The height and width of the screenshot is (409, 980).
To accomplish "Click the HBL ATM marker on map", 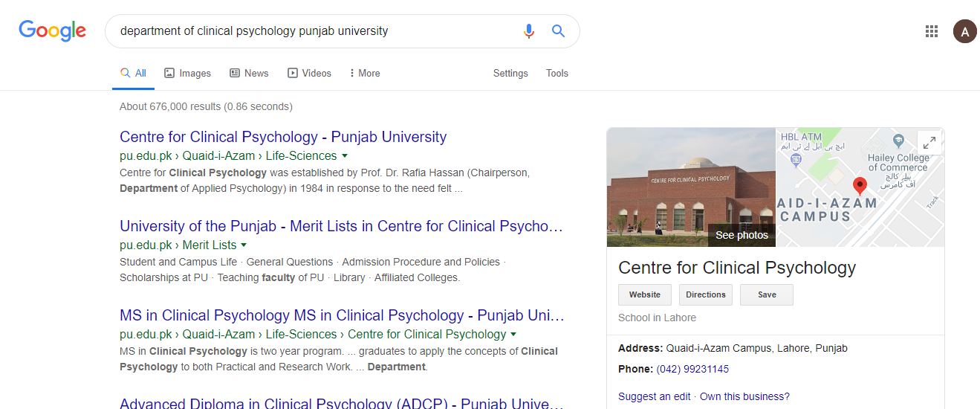I will [796, 158].
